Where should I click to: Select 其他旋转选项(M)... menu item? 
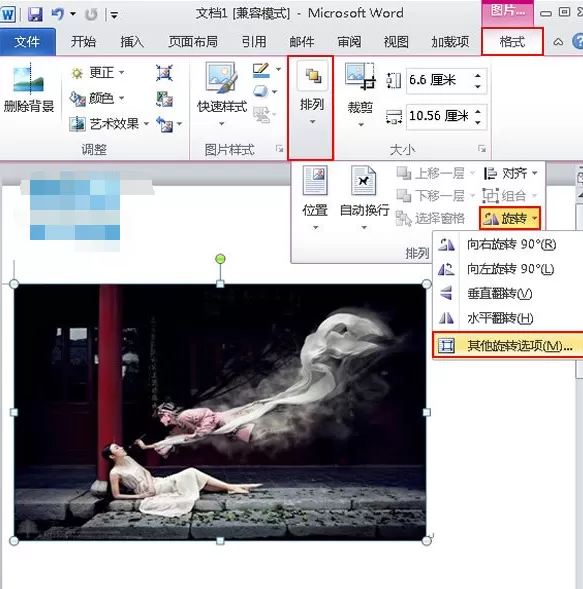[x=508, y=345]
